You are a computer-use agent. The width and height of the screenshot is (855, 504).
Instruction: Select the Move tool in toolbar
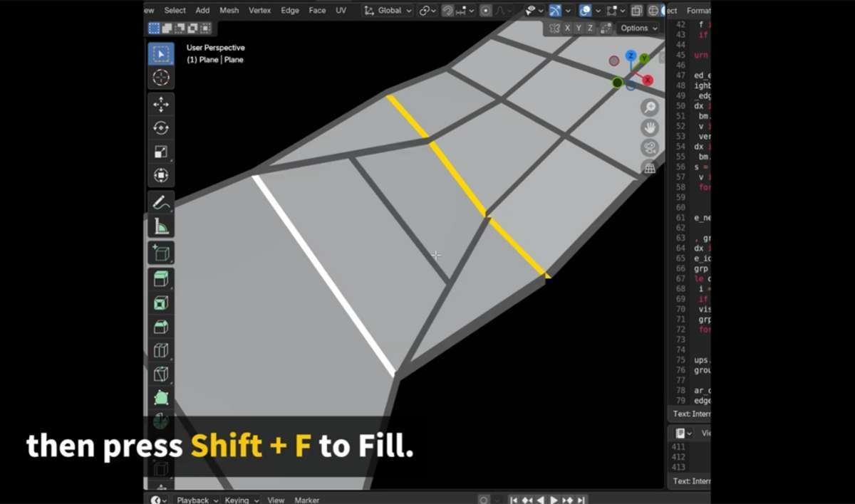pyautogui.click(x=161, y=104)
